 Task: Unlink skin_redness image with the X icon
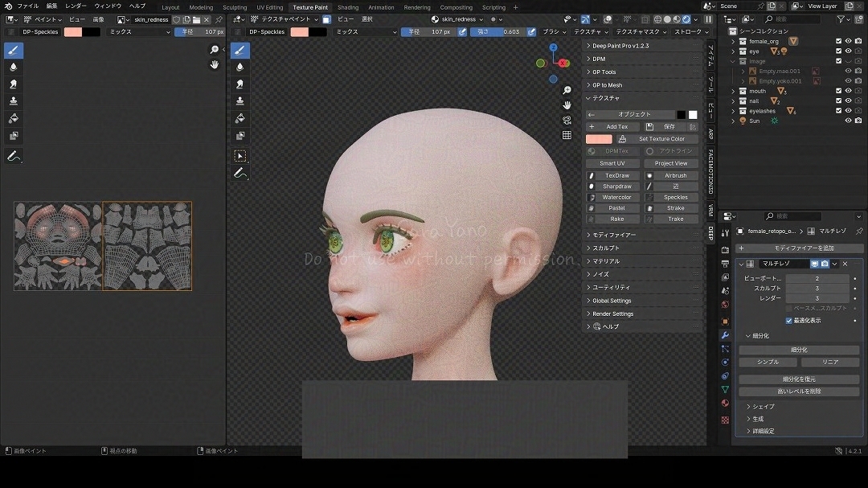(x=207, y=19)
